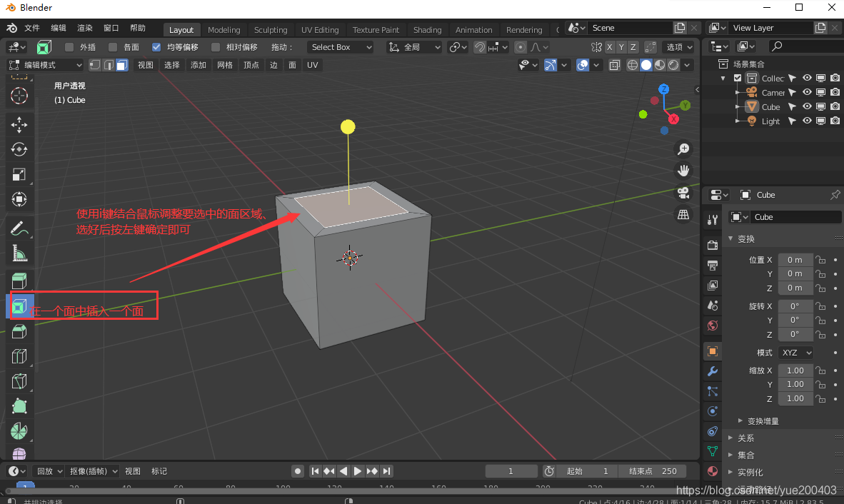Uncheck the 均等偏移 checkbox
The width and height of the screenshot is (844, 504).
click(x=156, y=47)
